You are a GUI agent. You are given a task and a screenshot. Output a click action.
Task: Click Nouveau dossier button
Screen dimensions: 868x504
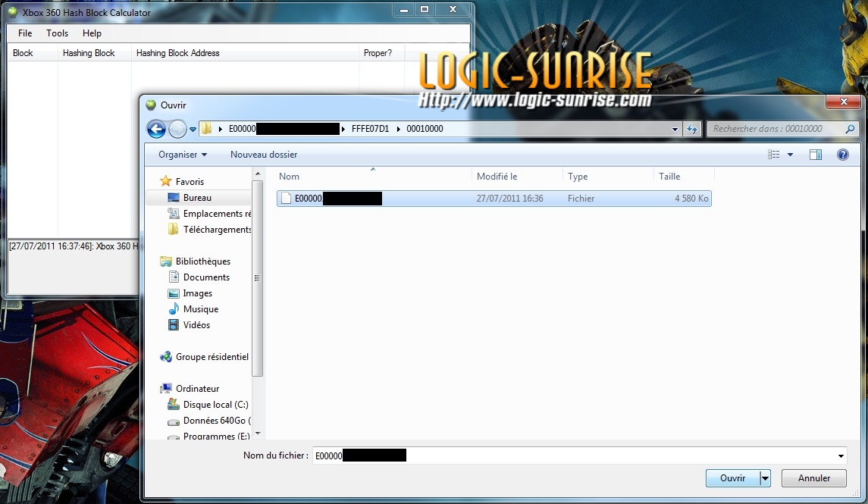coord(264,155)
